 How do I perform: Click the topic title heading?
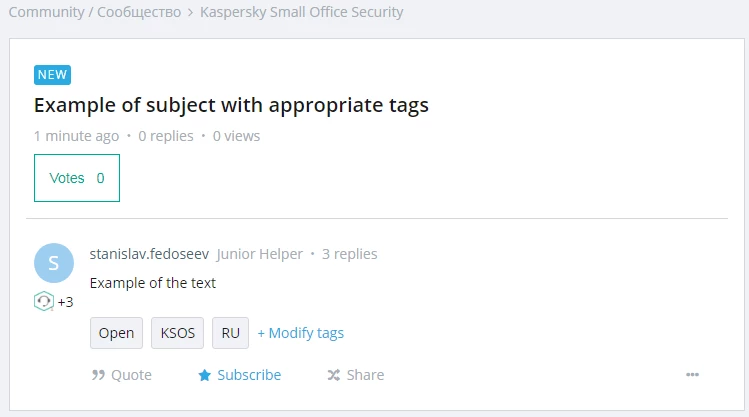point(231,105)
